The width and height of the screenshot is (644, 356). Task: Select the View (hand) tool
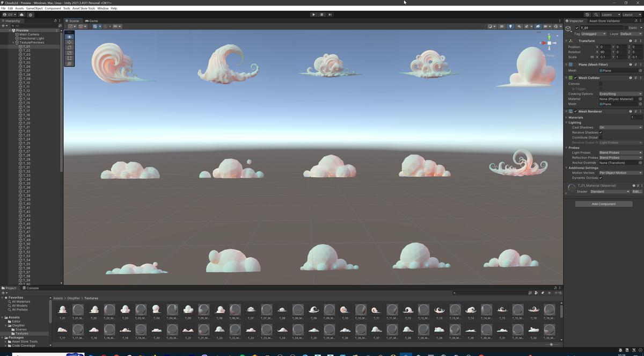coord(69,37)
